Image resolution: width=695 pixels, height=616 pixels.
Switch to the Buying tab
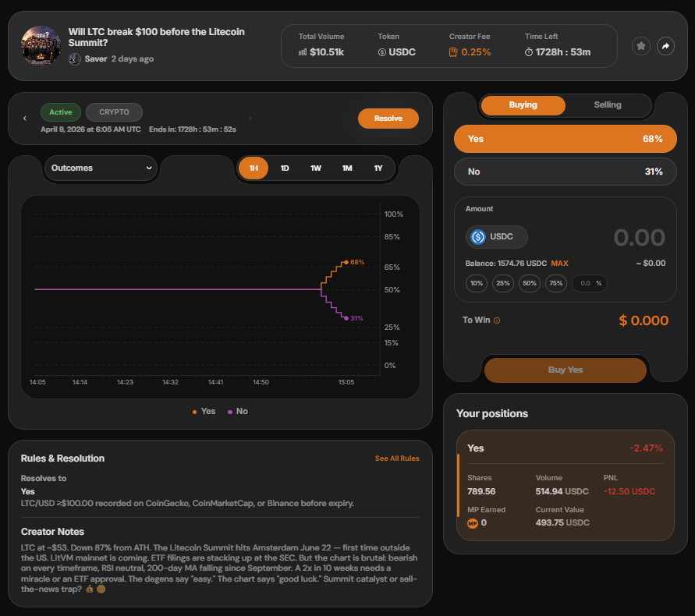pos(523,105)
